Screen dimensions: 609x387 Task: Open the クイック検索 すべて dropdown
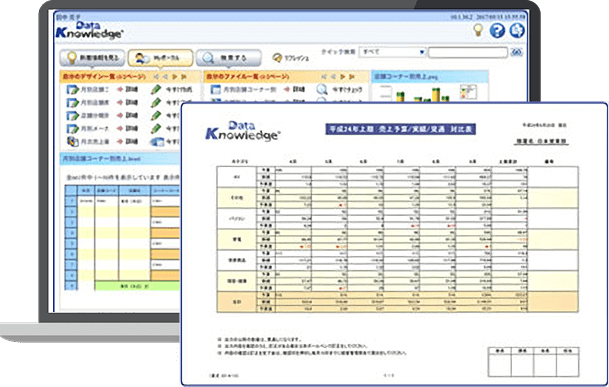(392, 52)
